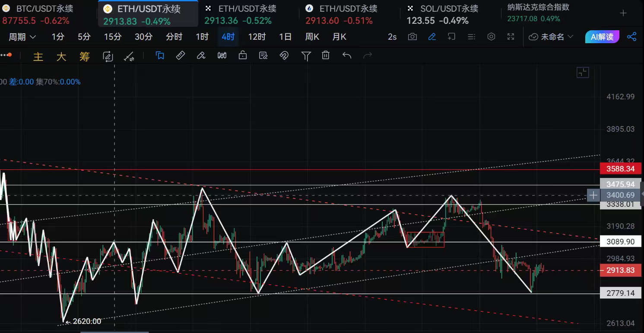Select the 1日 timeframe

point(285,37)
